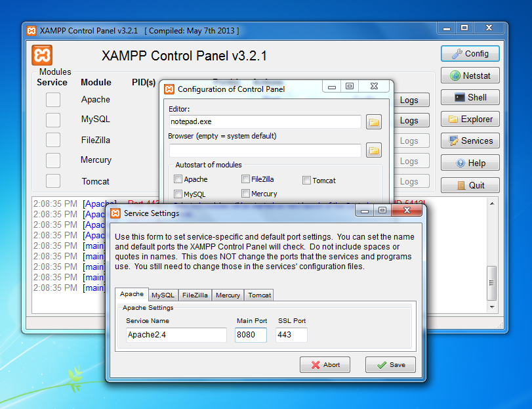
Task: Close the Service Settings dialog
Action: coord(407,210)
